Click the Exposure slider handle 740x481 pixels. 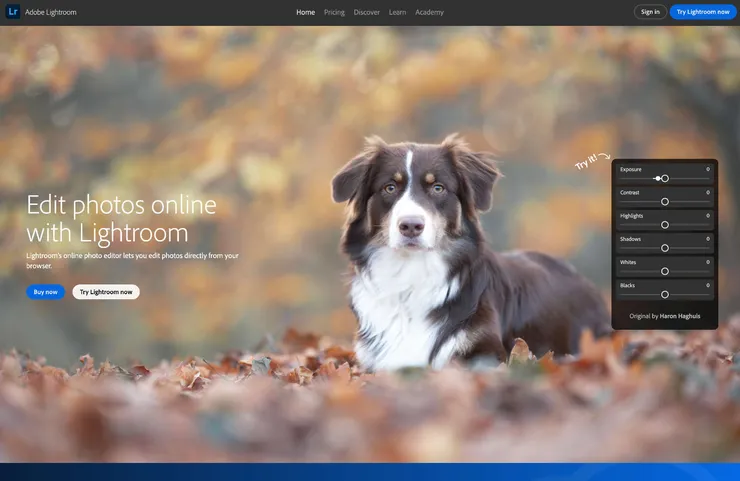click(664, 178)
